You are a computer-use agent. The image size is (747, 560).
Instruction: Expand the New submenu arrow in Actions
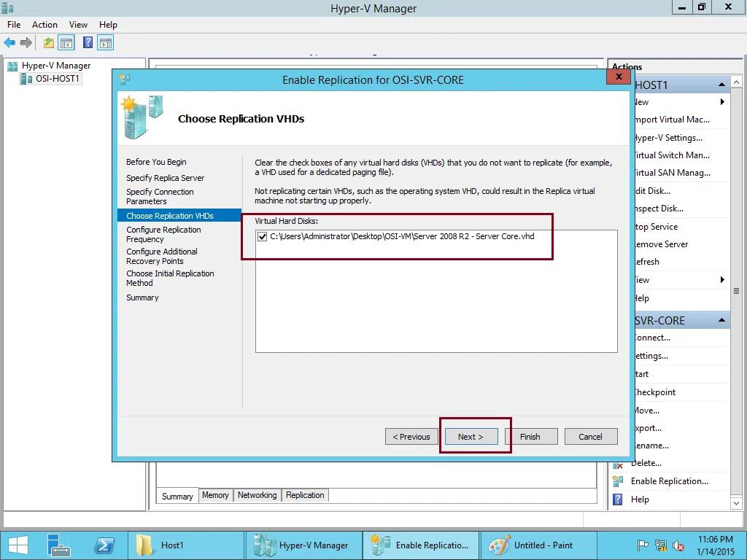722,102
